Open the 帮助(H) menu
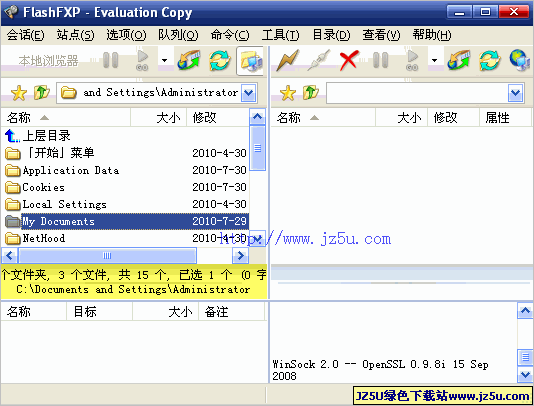Screen dimensions: 534x406 (x=432, y=35)
